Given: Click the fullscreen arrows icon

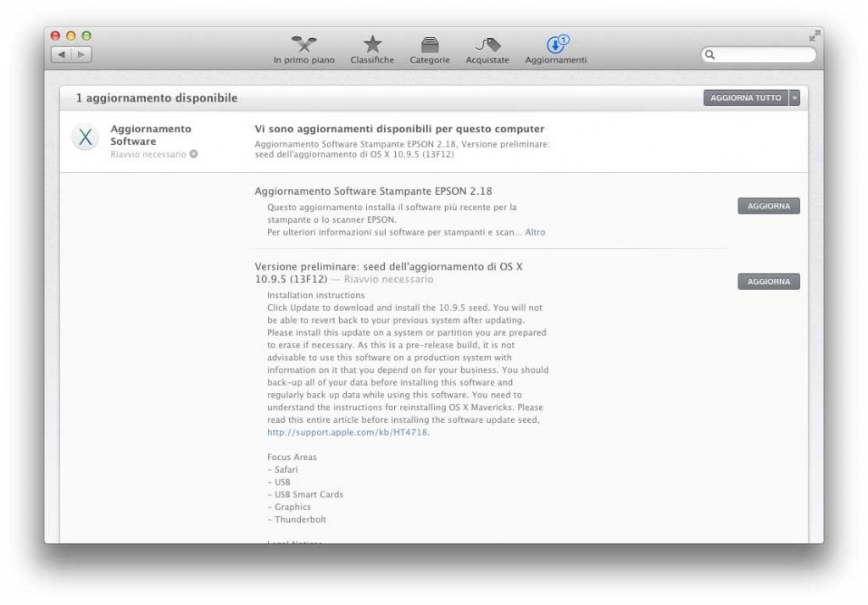Looking at the screenshot, I should [815, 36].
